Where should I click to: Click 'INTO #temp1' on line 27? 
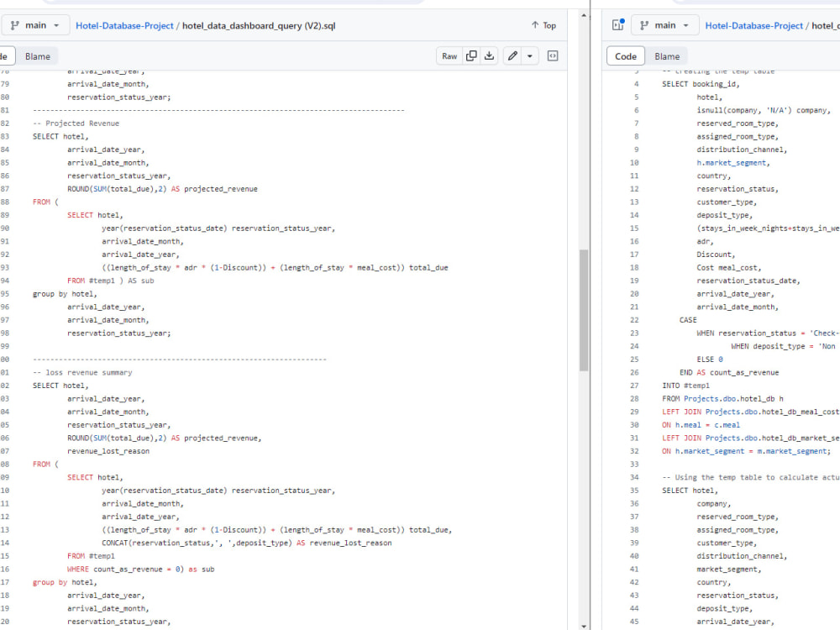(685, 386)
